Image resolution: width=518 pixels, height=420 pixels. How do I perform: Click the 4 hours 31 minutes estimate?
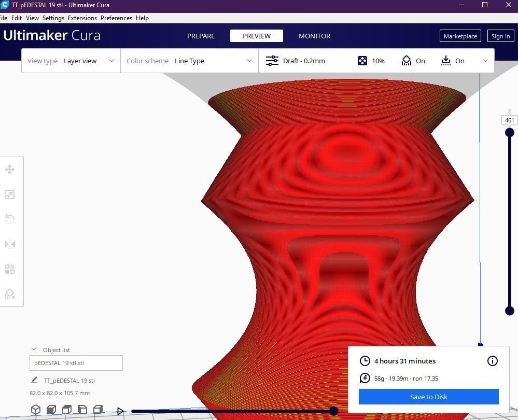[404, 361]
